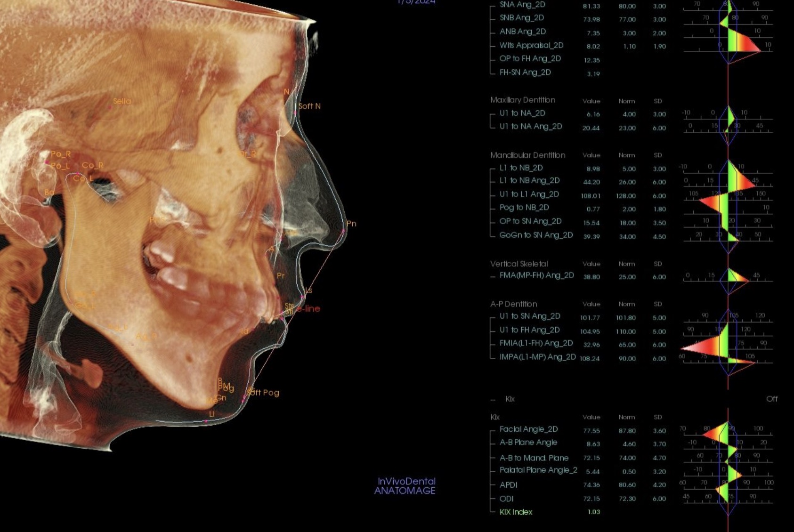The width and height of the screenshot is (794, 532).
Task: Select the L1 to NB Ang_2D measurement
Action: (x=583, y=181)
